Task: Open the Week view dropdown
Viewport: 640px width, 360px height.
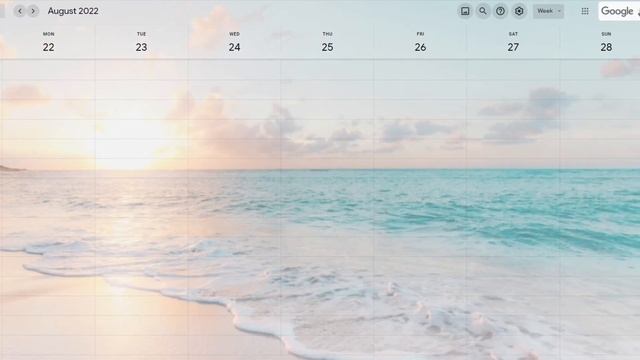Action: pos(549,11)
